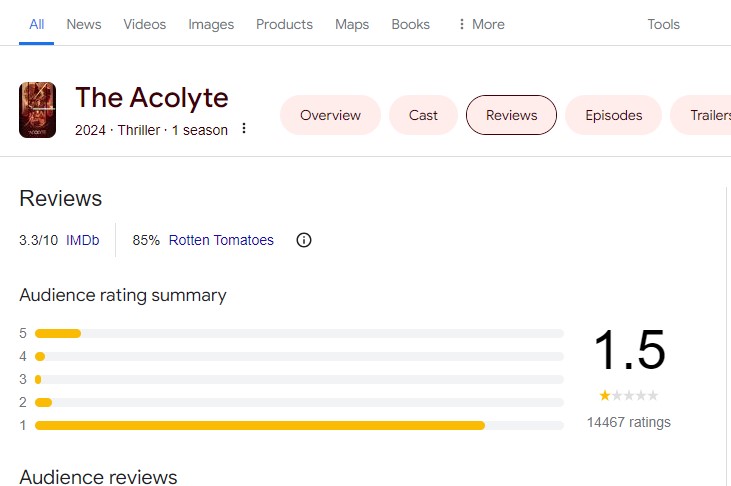
Task: Open the three-dot menu beside The Acolyte subtitle
Action: click(x=244, y=129)
